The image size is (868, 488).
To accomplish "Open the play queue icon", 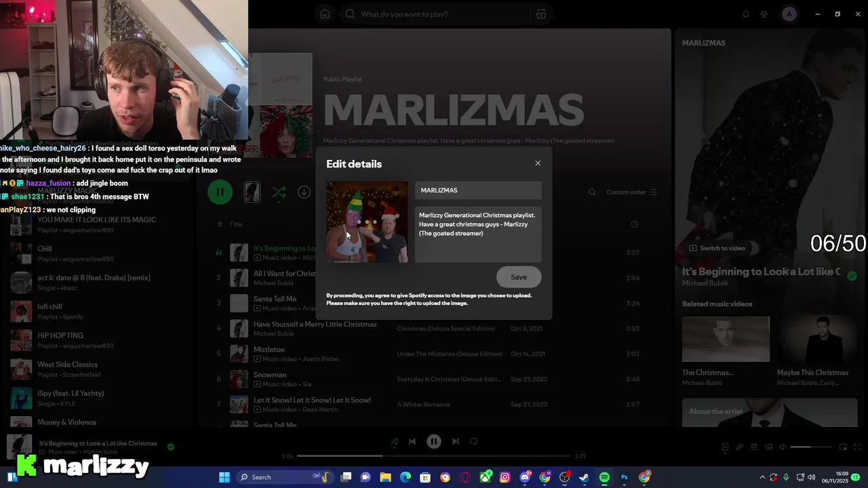I will coord(753,447).
